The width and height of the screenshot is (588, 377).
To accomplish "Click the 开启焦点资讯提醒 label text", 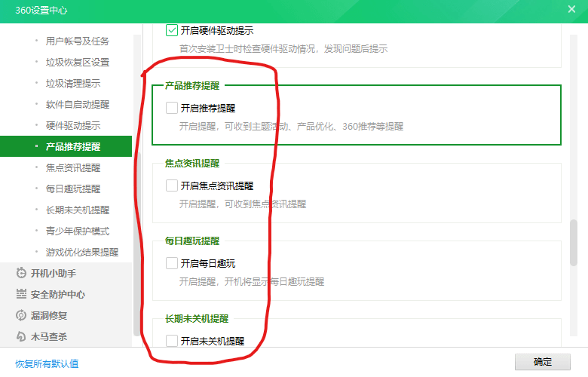I will (x=217, y=186).
